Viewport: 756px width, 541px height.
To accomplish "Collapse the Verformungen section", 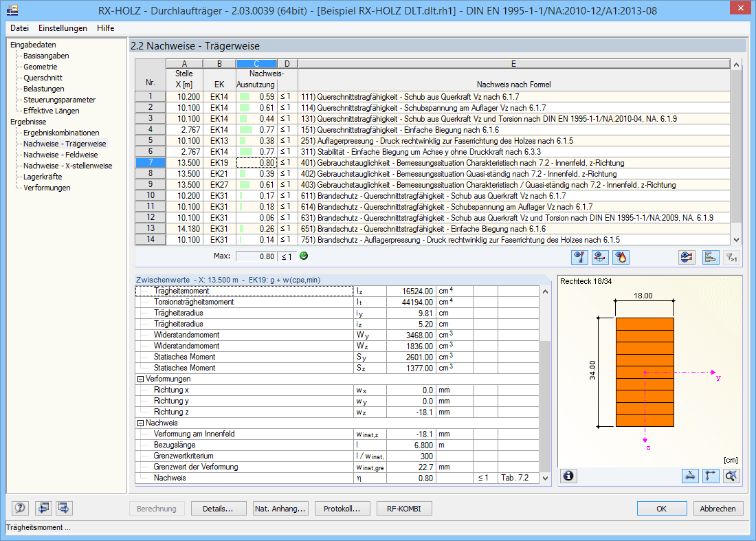I will 141,379.
